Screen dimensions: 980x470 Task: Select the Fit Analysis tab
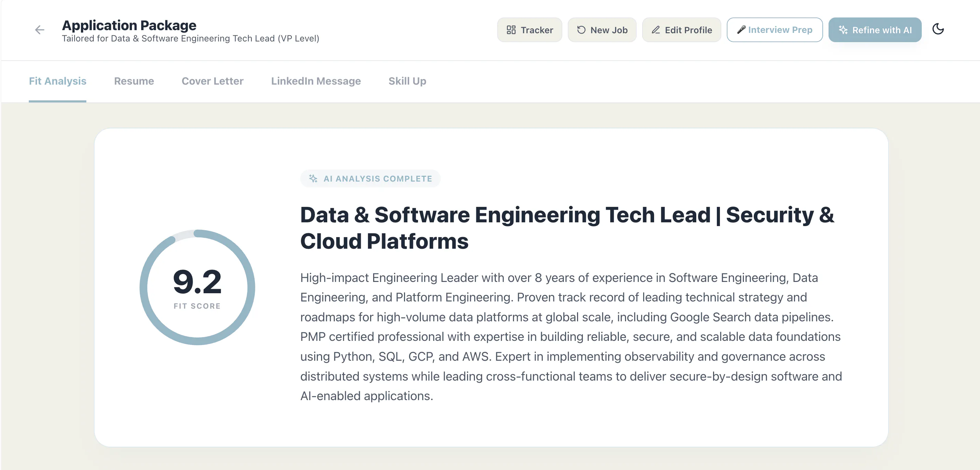click(58, 82)
